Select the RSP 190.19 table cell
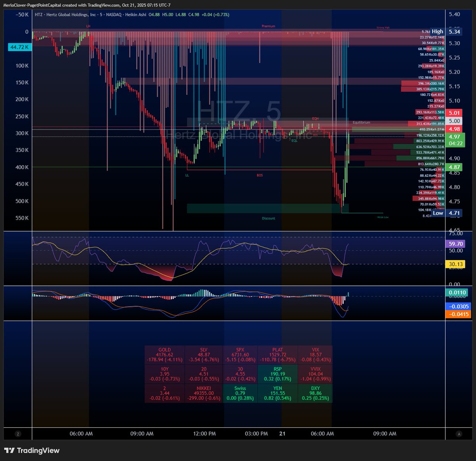This screenshot has height=461, width=476. 278,374
